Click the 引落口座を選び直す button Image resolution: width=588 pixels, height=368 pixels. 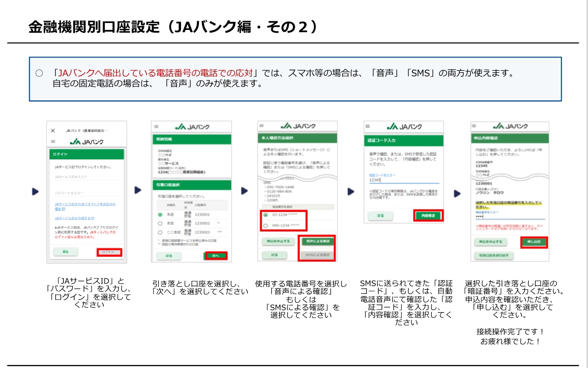493,255
